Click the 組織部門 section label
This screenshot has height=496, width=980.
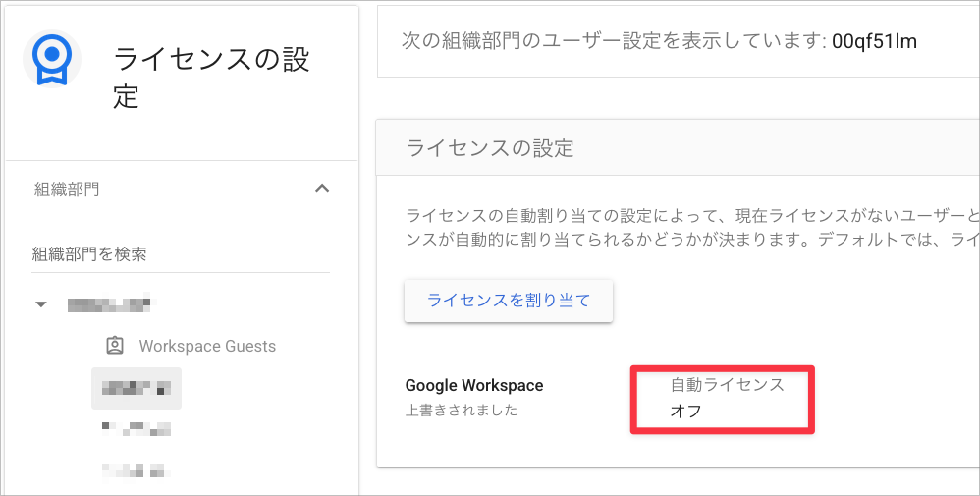pos(67,190)
